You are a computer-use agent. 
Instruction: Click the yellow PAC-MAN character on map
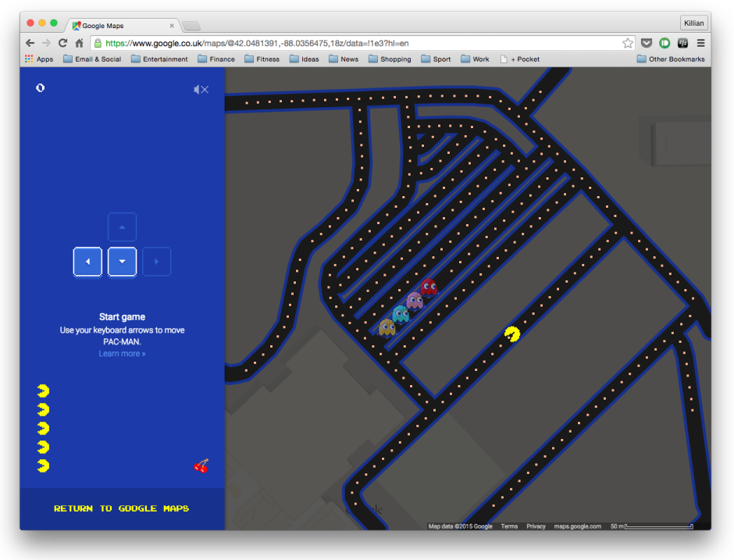(512, 335)
